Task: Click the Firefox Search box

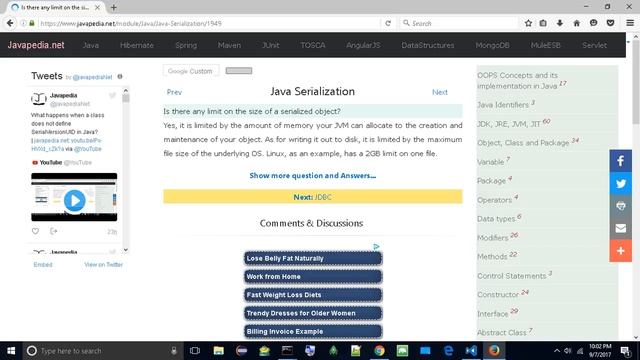Action: 458,23
